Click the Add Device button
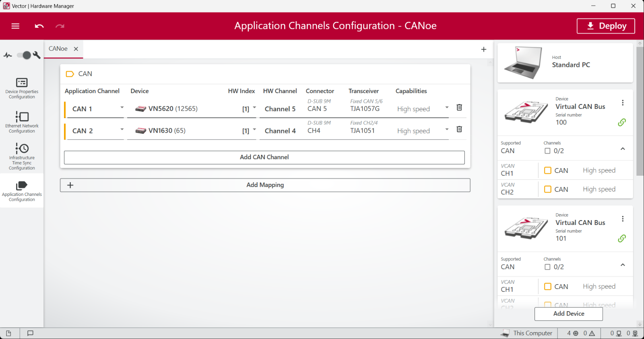 pyautogui.click(x=569, y=314)
